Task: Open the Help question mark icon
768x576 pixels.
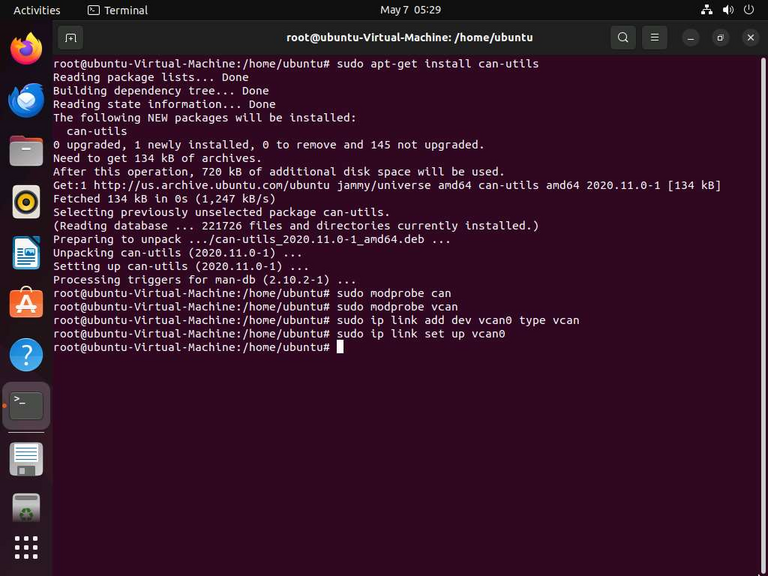Action: point(26,355)
